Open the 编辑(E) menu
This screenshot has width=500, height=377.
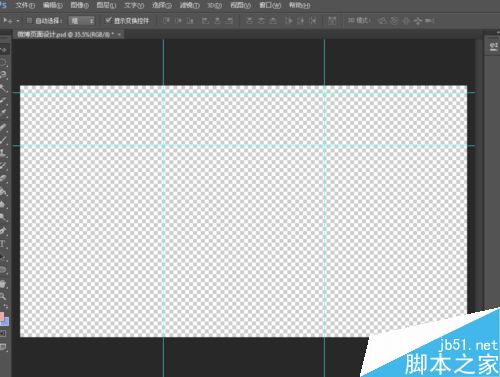pyautogui.click(x=53, y=5)
